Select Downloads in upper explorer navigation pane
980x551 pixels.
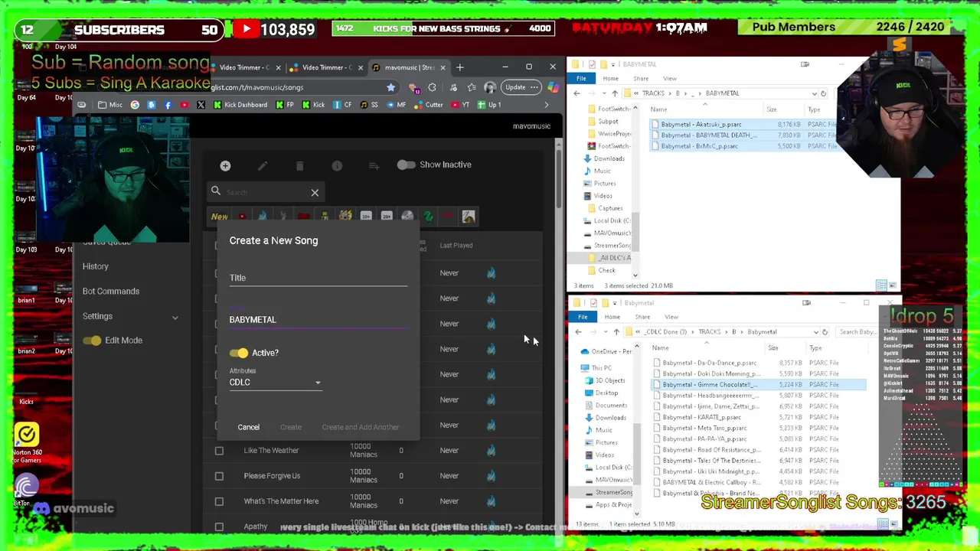[609, 158]
